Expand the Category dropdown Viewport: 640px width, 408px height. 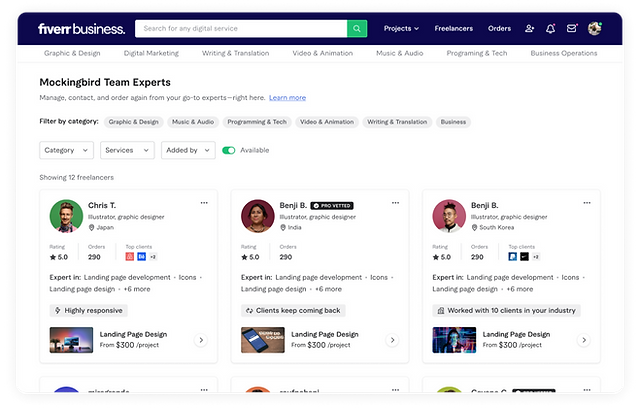(x=67, y=150)
